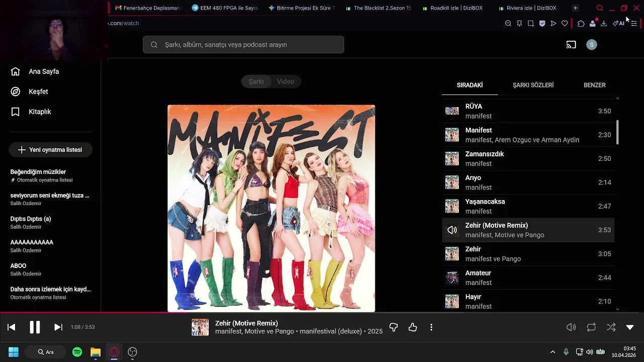Open the browser zoom out magnifier icon
This screenshot has height=362, width=644.
[x=508, y=23]
